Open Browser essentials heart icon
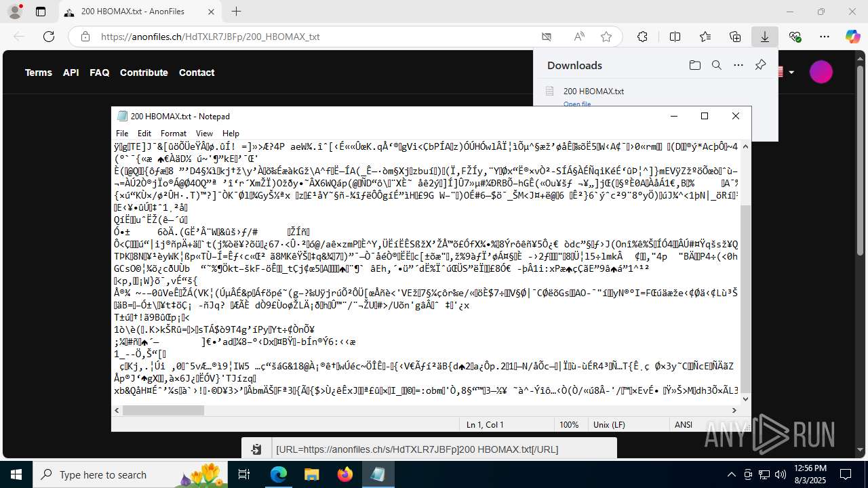868x488 pixels. tap(795, 37)
